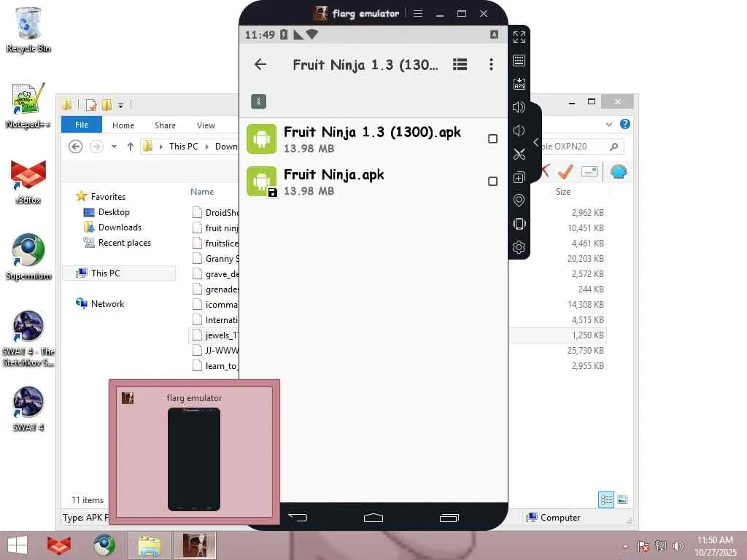Tap the Android home navigation button
Image resolution: width=747 pixels, height=560 pixels.
point(373,517)
